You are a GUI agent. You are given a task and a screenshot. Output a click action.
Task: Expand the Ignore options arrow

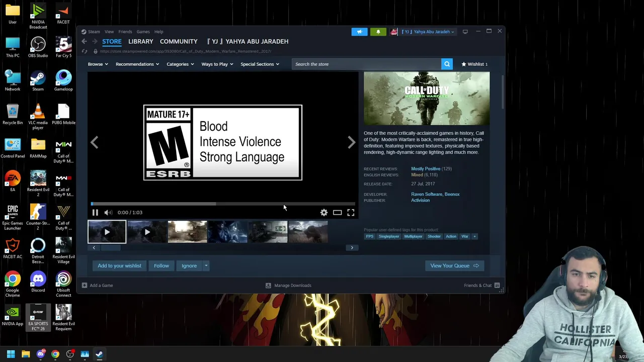pos(206,265)
